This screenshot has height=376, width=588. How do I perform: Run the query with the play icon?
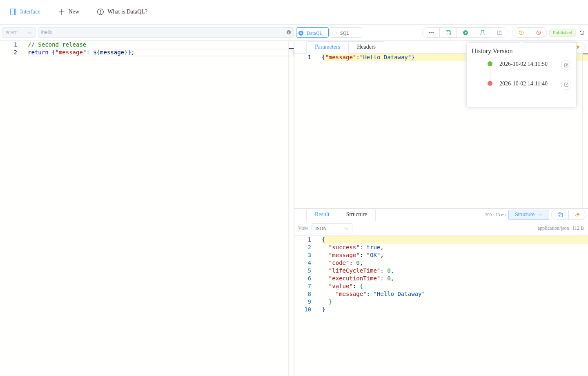(465, 33)
